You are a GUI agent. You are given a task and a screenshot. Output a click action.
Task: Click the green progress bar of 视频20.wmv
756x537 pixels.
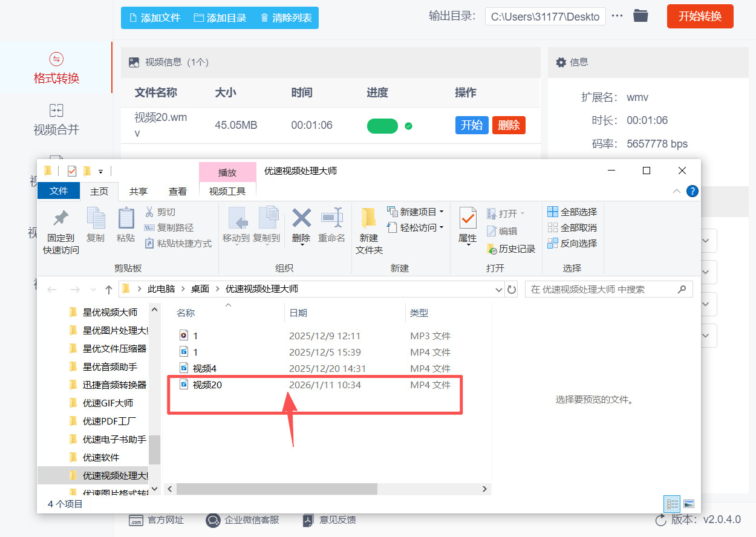(382, 125)
